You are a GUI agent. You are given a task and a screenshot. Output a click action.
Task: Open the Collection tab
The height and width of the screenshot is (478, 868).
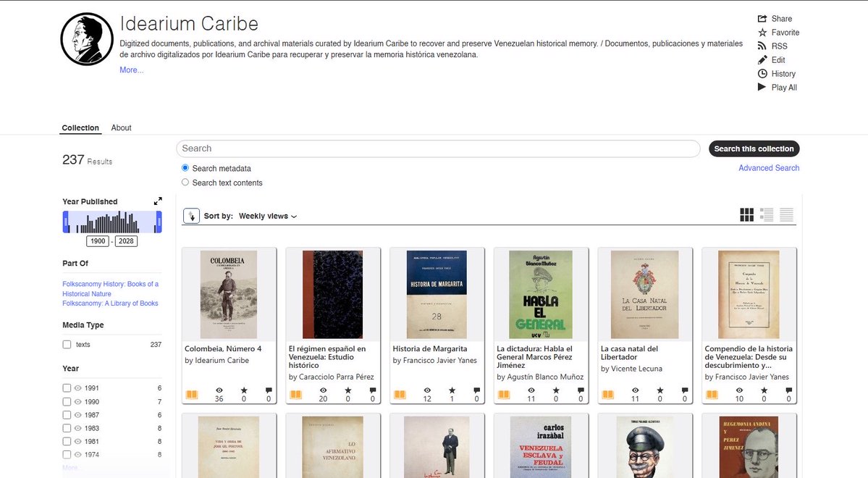[80, 127]
